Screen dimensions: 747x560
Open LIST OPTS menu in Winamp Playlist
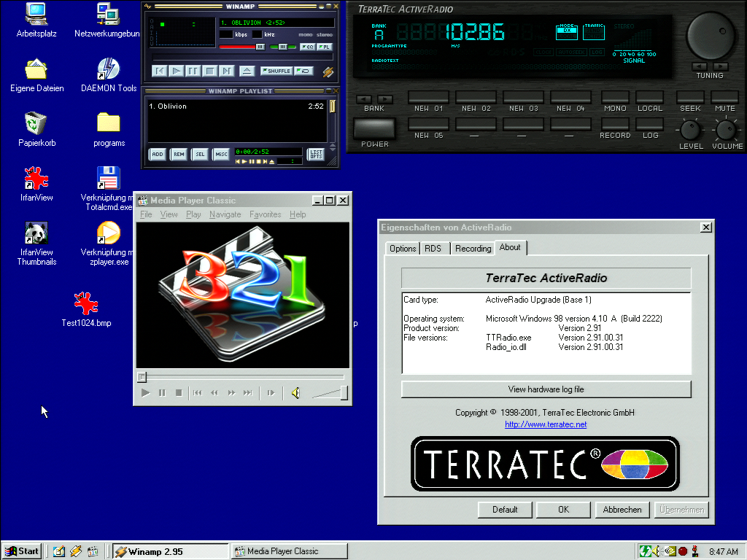point(316,155)
